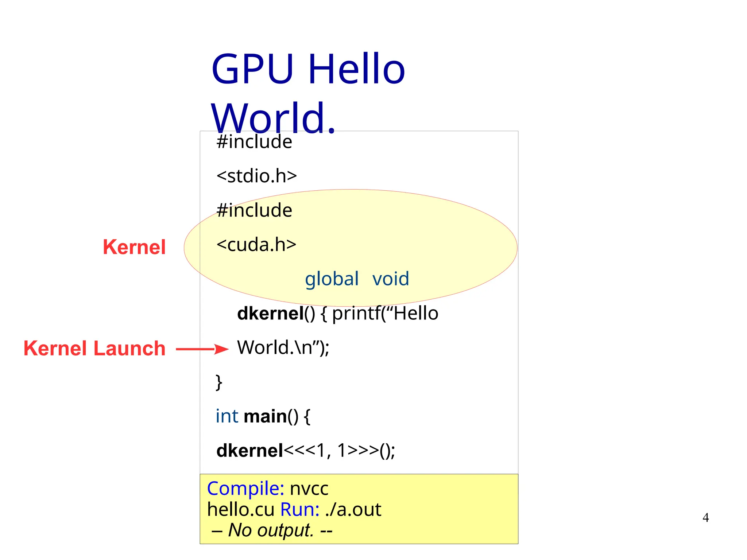Click 'dkernel() { printf(“Hello' code line
The height and width of the screenshot is (560, 747).
click(x=338, y=314)
